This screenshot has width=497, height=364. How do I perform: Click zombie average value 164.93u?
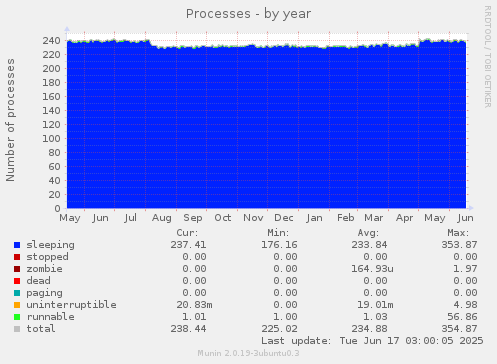pos(372,269)
